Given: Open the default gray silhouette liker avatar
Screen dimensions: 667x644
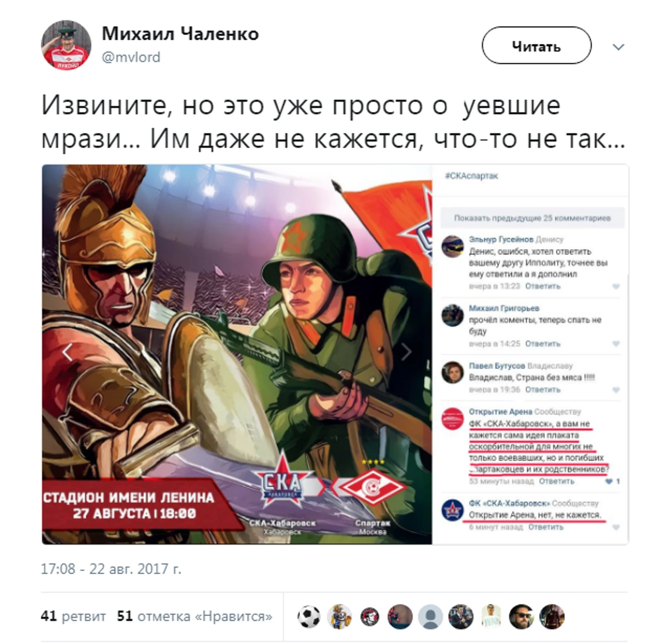Looking at the screenshot, I should [430, 617].
